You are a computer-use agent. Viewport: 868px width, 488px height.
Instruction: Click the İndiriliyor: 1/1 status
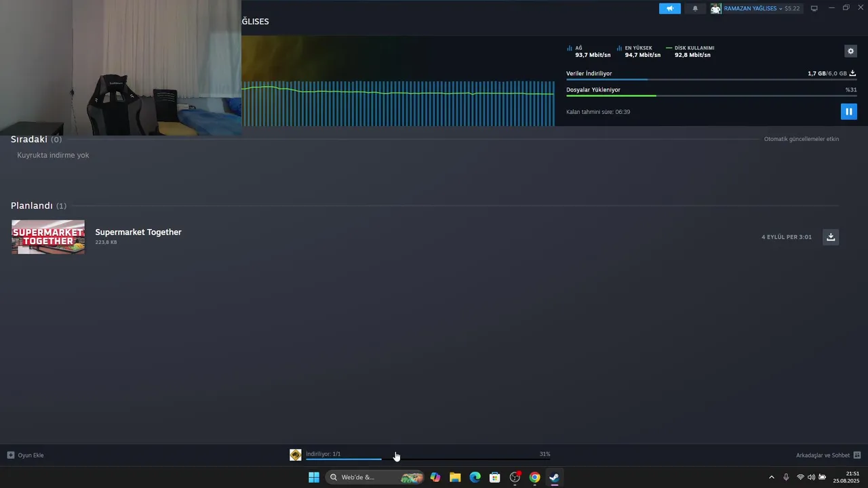(x=323, y=453)
